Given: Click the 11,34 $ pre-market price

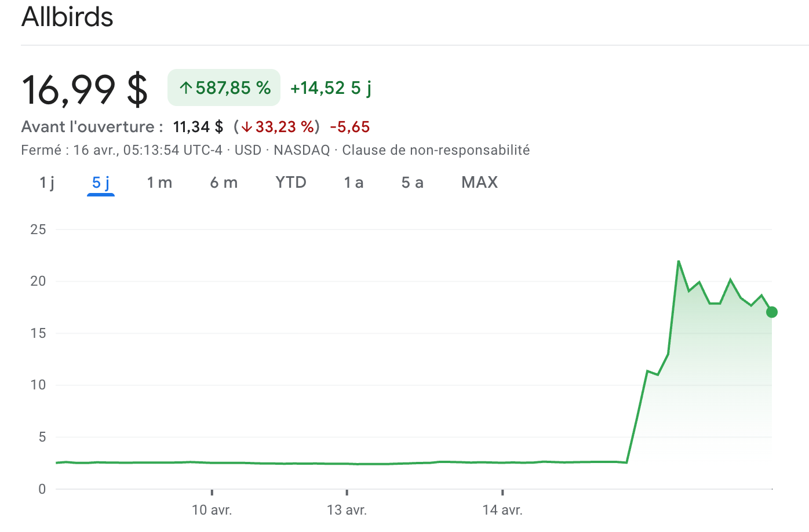Looking at the screenshot, I should click(x=198, y=127).
